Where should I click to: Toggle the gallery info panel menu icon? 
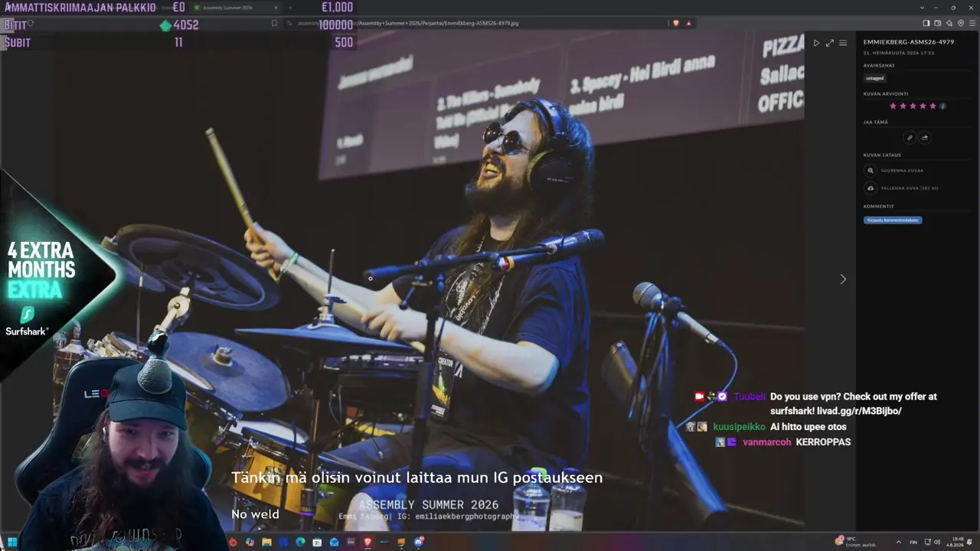843,43
